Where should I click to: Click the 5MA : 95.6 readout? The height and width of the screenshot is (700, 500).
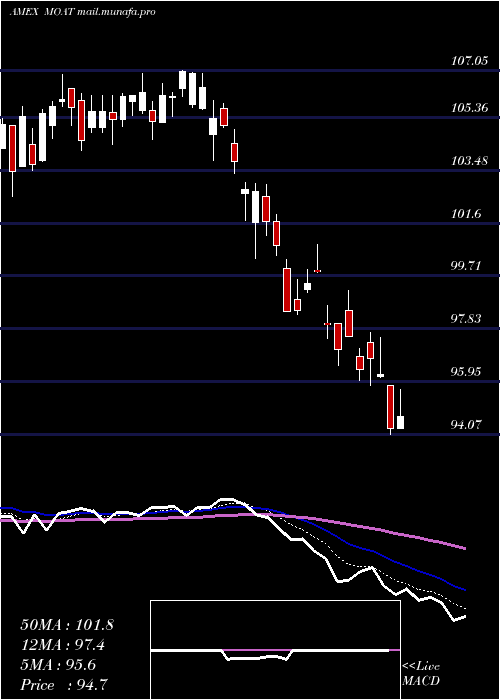[x=58, y=665]
